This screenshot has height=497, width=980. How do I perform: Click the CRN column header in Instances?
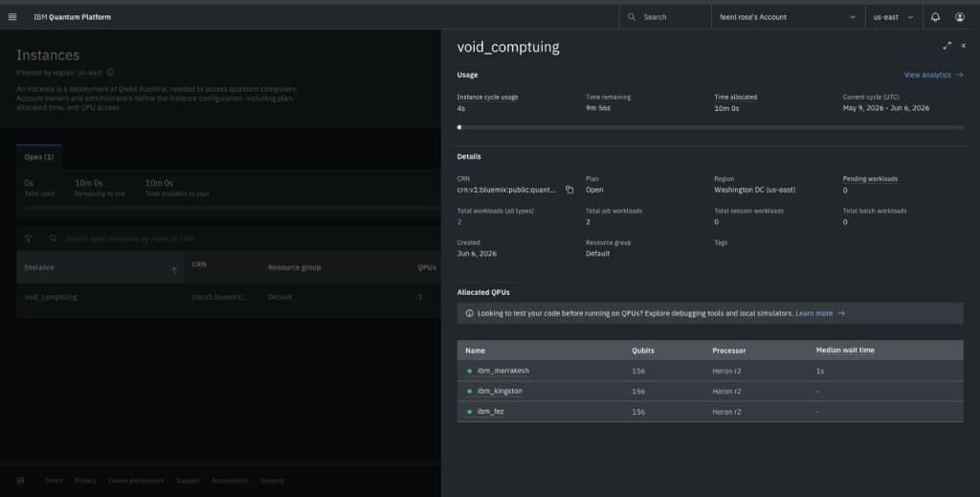tap(199, 264)
